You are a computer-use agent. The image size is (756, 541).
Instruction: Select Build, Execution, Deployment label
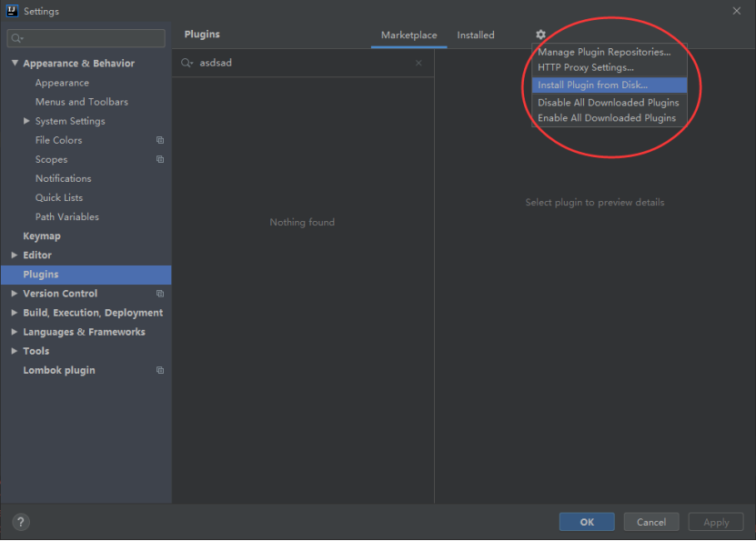coord(93,313)
